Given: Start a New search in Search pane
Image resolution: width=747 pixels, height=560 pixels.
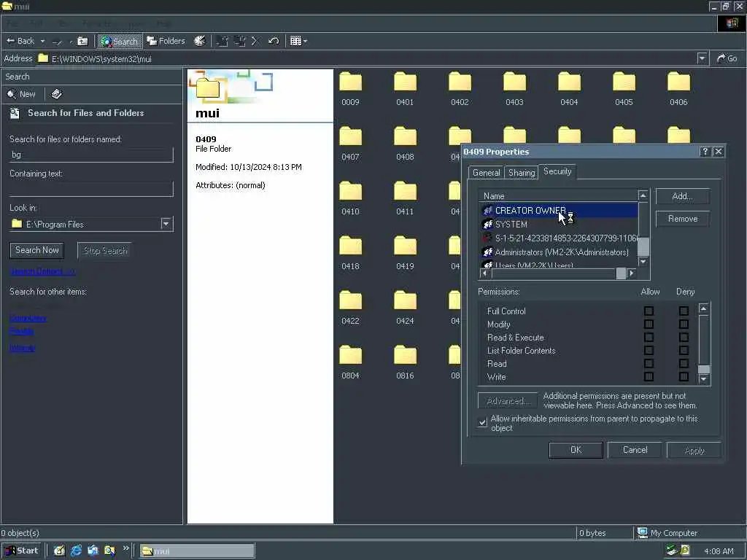Looking at the screenshot, I should point(21,94).
